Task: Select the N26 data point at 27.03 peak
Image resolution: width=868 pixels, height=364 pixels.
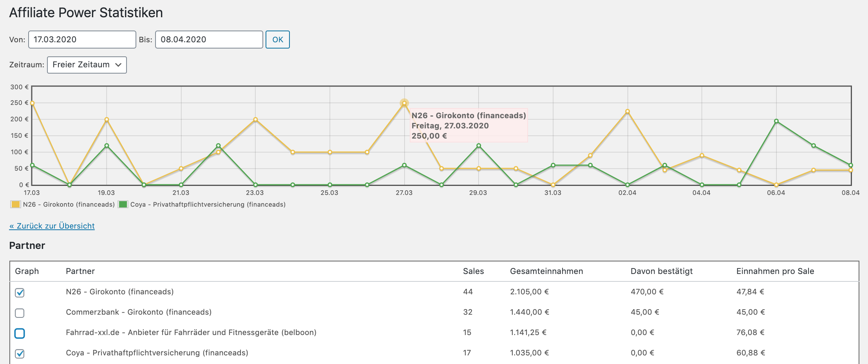Action: pyautogui.click(x=404, y=103)
